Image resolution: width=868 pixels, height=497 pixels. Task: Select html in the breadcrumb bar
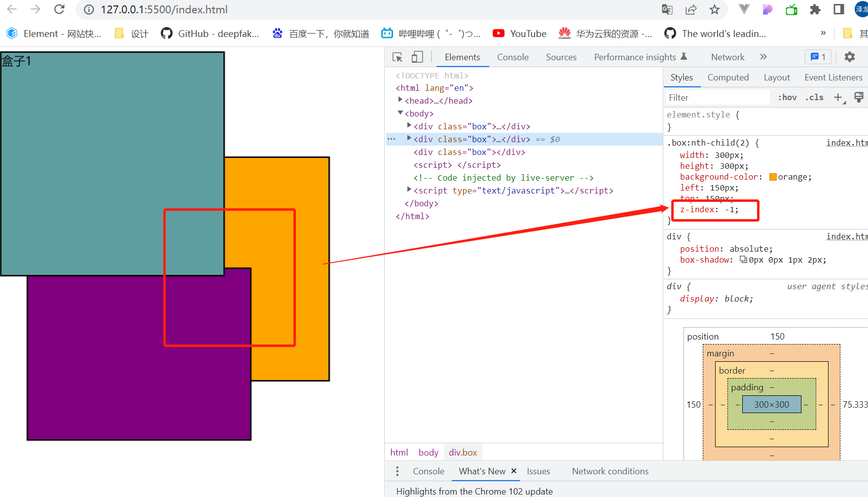pyautogui.click(x=399, y=453)
